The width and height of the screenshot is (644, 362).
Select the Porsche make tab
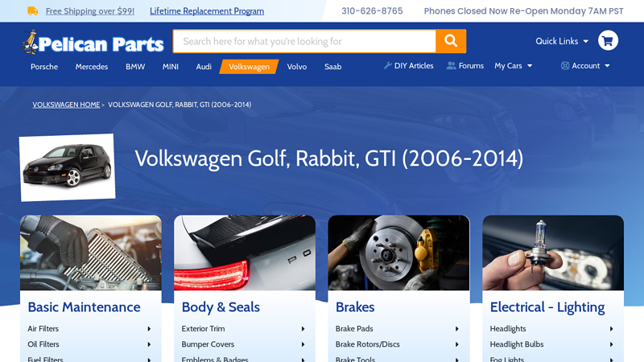44,67
